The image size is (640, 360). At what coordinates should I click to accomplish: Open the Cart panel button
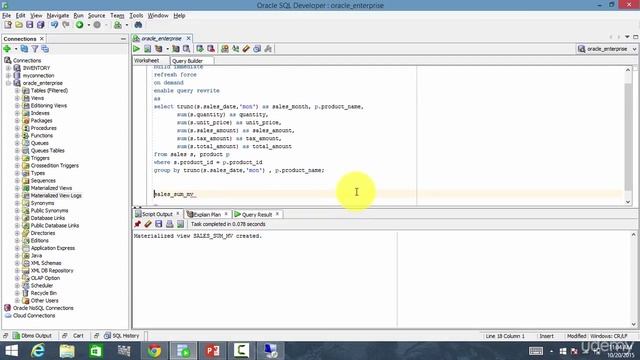(78, 336)
